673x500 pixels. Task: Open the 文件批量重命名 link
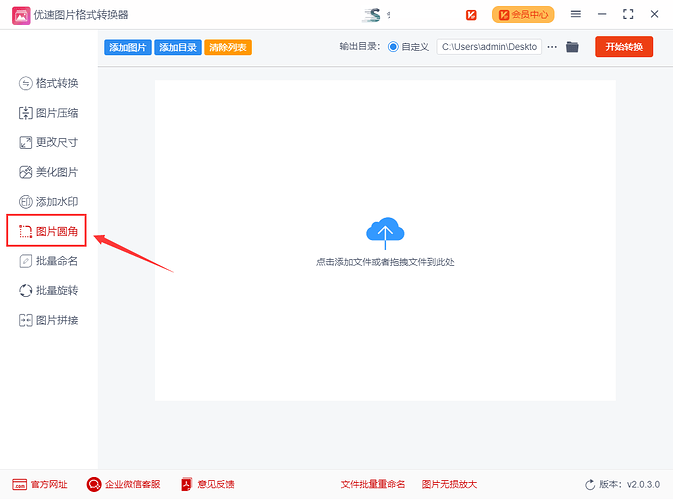[373, 485]
